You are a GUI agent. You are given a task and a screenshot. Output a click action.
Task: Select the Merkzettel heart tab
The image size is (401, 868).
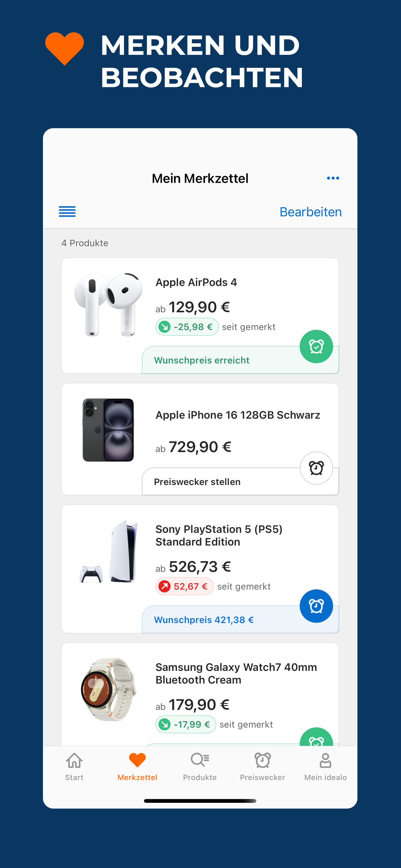[137, 767]
